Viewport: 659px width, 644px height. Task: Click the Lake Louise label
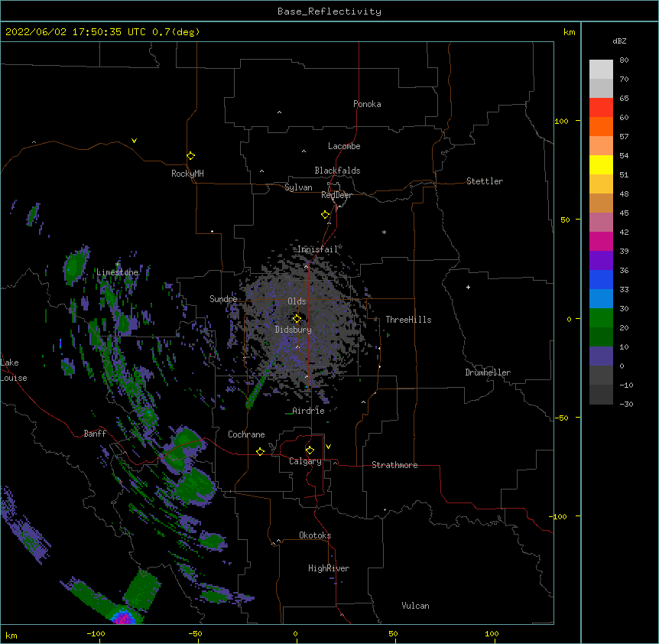point(14,370)
